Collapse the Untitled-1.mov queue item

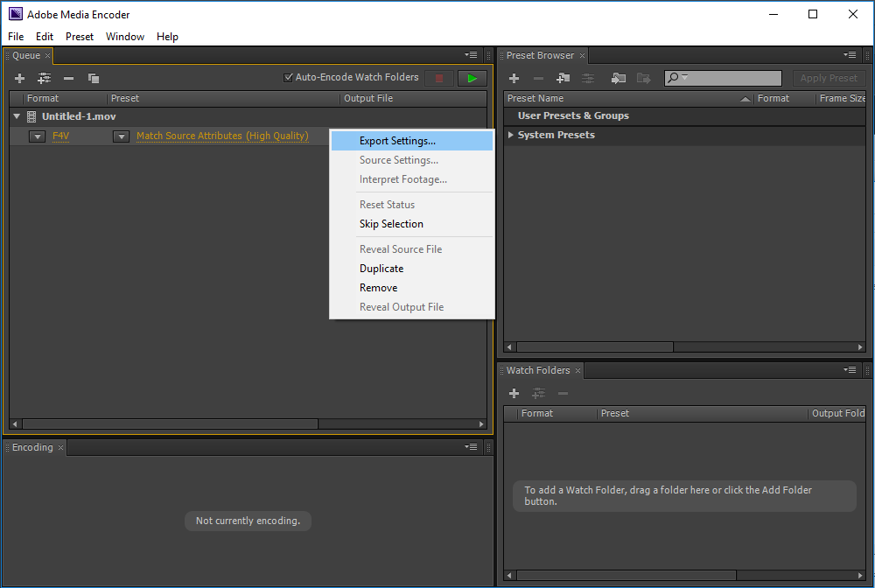[17, 116]
